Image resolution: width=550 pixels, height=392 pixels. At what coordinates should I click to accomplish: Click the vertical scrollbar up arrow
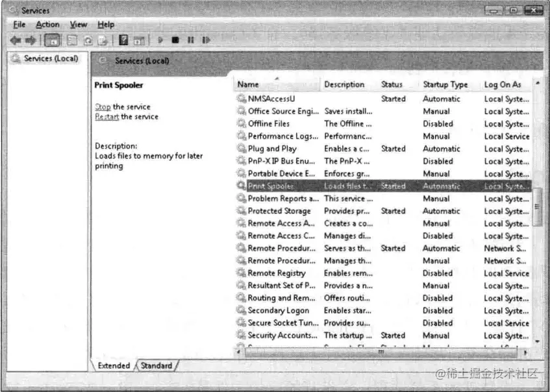[538, 84]
